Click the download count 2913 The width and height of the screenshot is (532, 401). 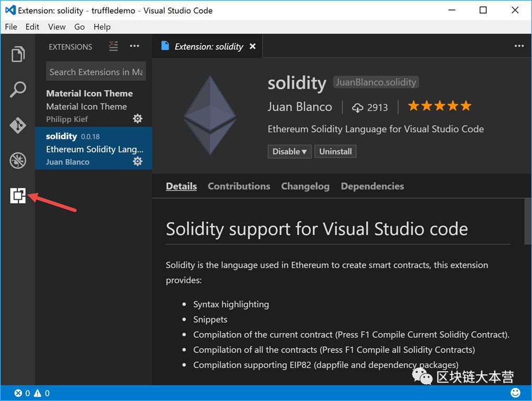coord(369,108)
